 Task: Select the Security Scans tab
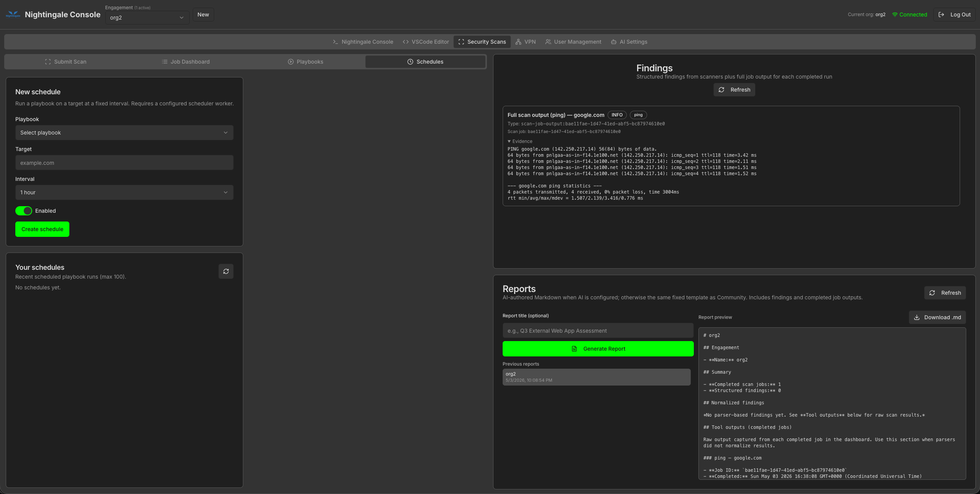(482, 42)
